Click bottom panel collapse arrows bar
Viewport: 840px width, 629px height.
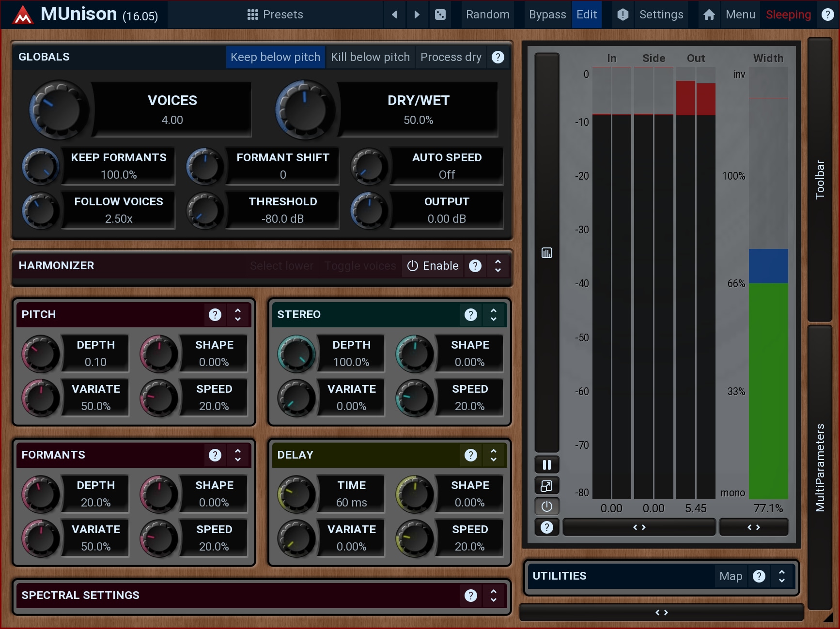point(661,613)
